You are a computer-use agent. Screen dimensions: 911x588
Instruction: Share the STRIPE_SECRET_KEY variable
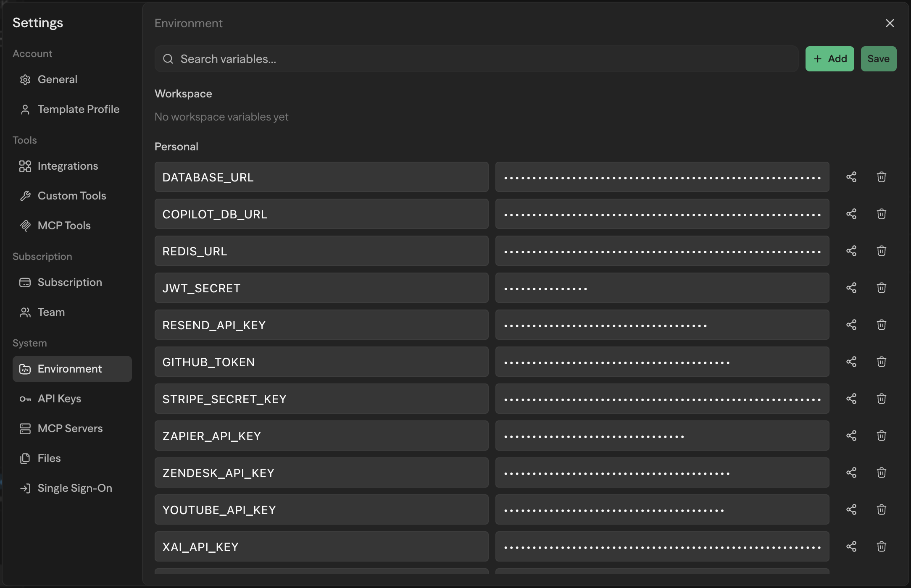tap(851, 399)
